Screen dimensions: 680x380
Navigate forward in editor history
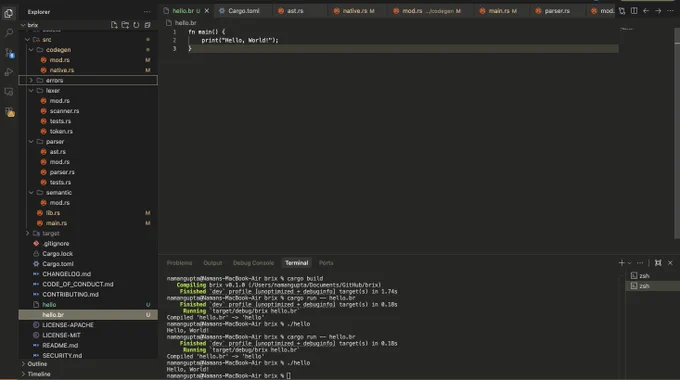(658, 11)
